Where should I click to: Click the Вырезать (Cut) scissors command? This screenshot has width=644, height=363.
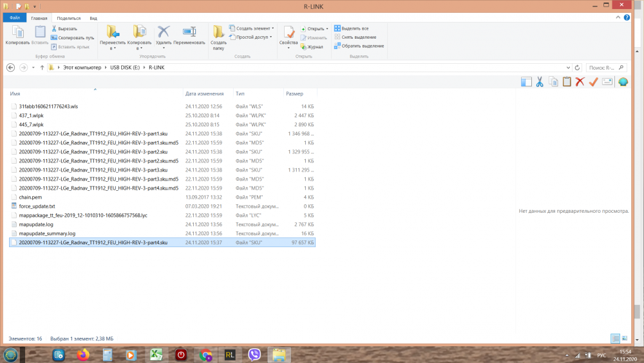[64, 29]
